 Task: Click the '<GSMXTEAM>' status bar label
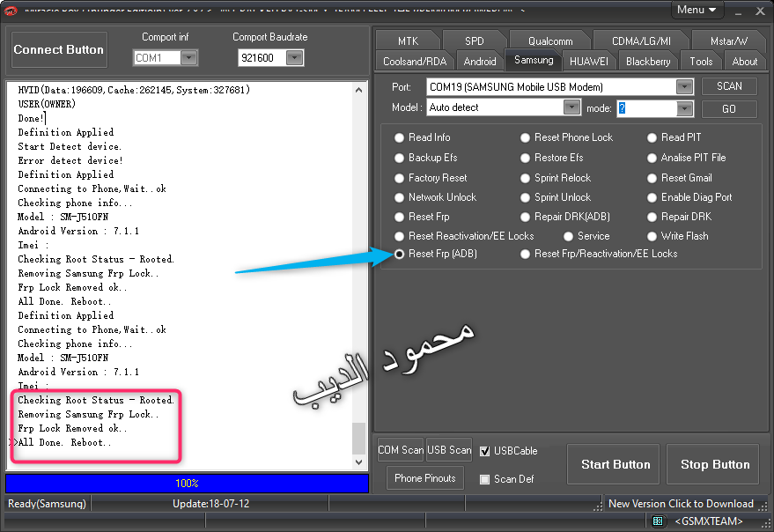pos(708,521)
